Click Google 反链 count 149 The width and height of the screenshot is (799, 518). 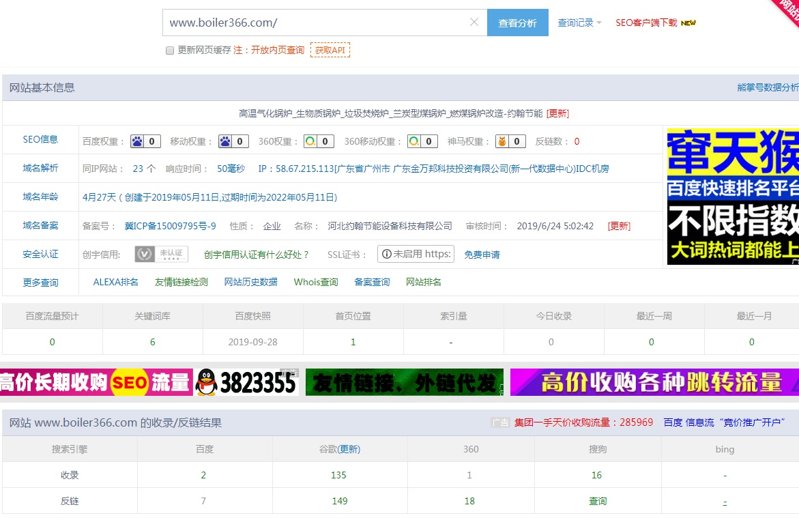click(x=339, y=501)
